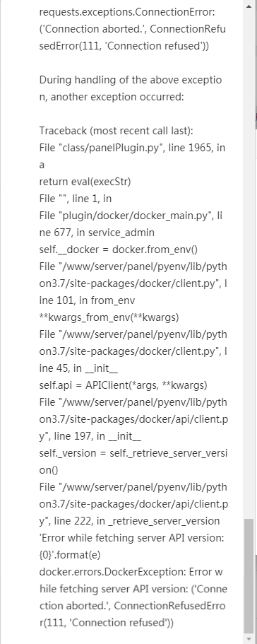
Task: Click the empty scrollbar track above the thumb
Action: pyautogui.click(x=249, y=263)
